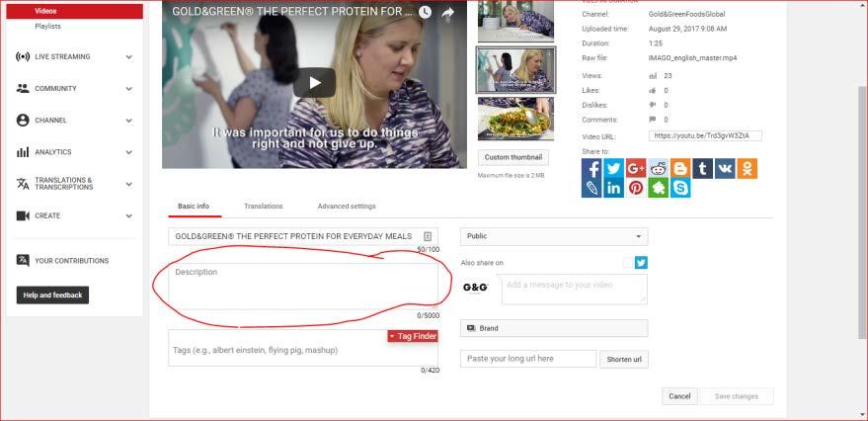Click the page vertical scrollbar
The image size is (868, 421).
click(x=862, y=210)
